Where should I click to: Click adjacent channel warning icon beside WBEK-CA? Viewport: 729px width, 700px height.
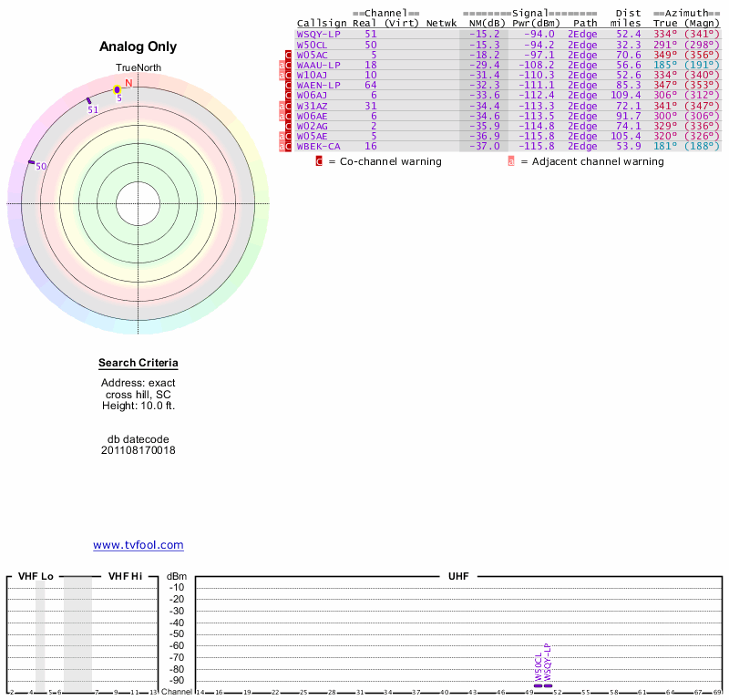pyautogui.click(x=282, y=146)
